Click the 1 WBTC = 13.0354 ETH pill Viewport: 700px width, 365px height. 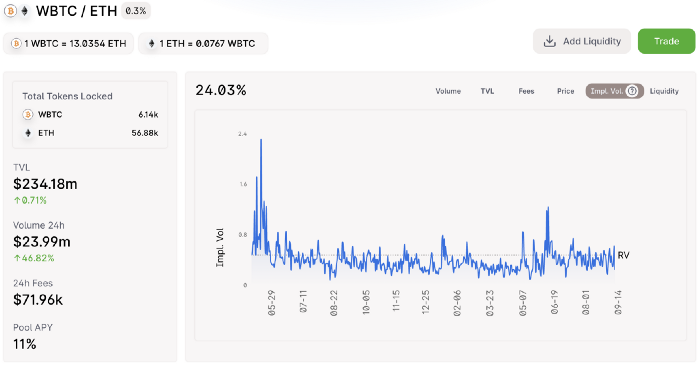click(x=68, y=44)
